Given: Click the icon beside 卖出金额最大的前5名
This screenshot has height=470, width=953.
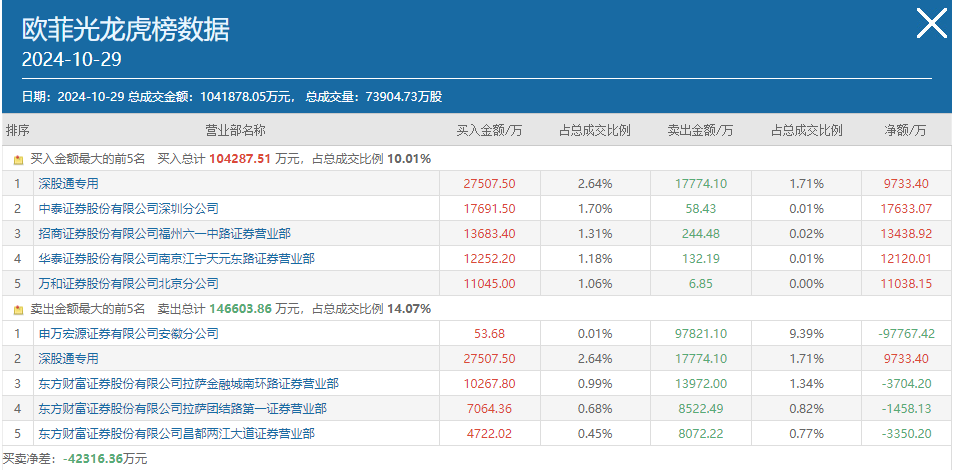Looking at the screenshot, I should [18, 309].
